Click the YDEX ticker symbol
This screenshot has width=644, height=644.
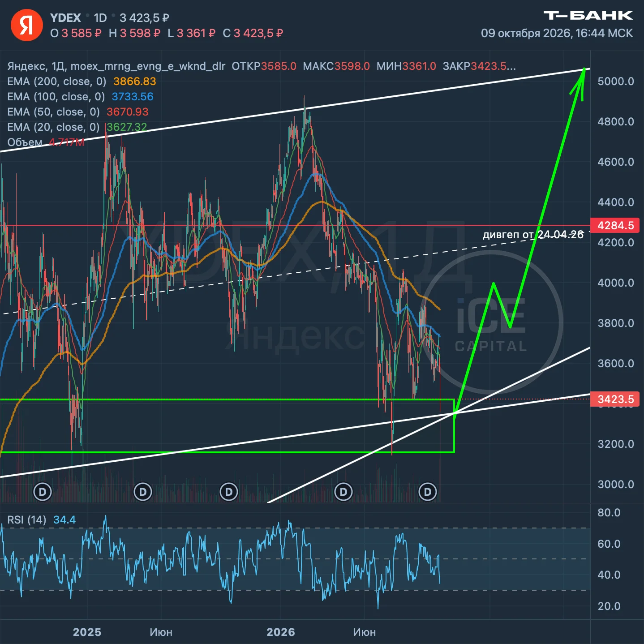pos(65,18)
